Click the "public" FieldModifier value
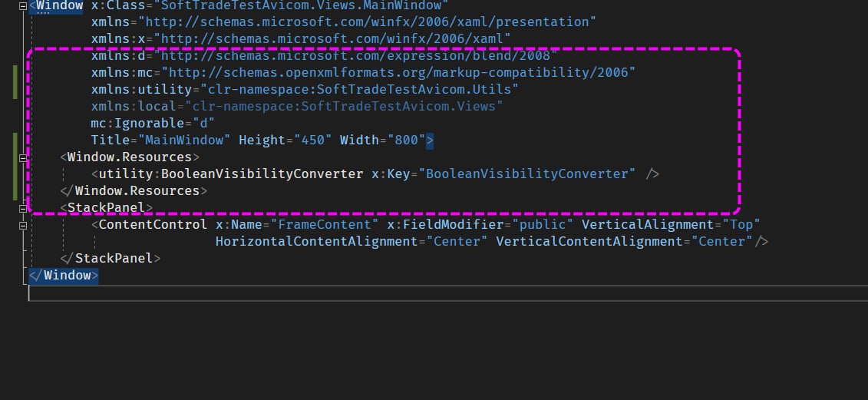 tap(543, 224)
